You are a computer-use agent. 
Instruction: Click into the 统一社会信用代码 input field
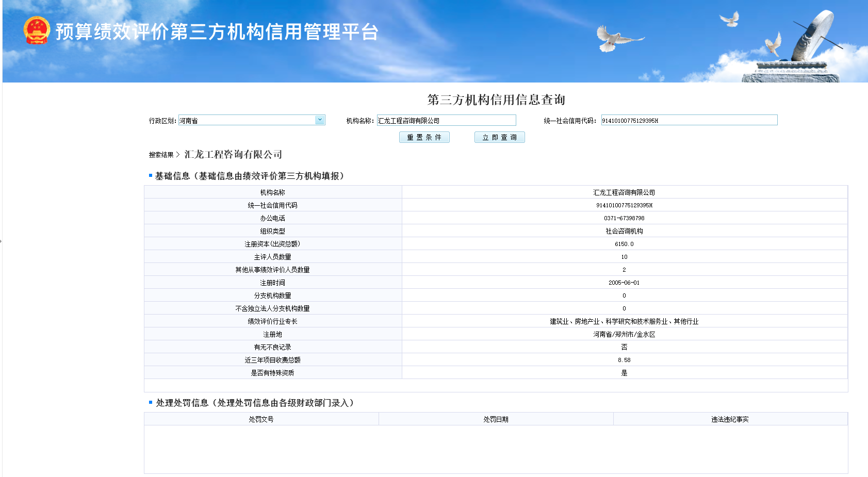[x=689, y=120]
